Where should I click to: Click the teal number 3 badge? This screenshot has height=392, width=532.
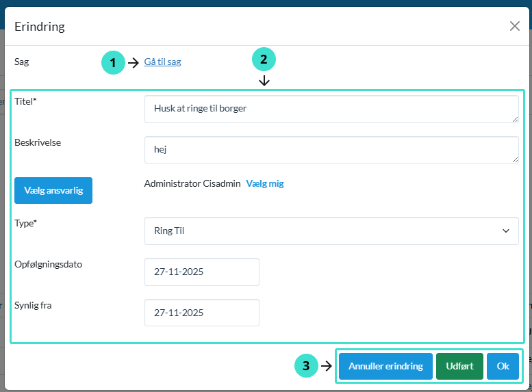click(306, 367)
